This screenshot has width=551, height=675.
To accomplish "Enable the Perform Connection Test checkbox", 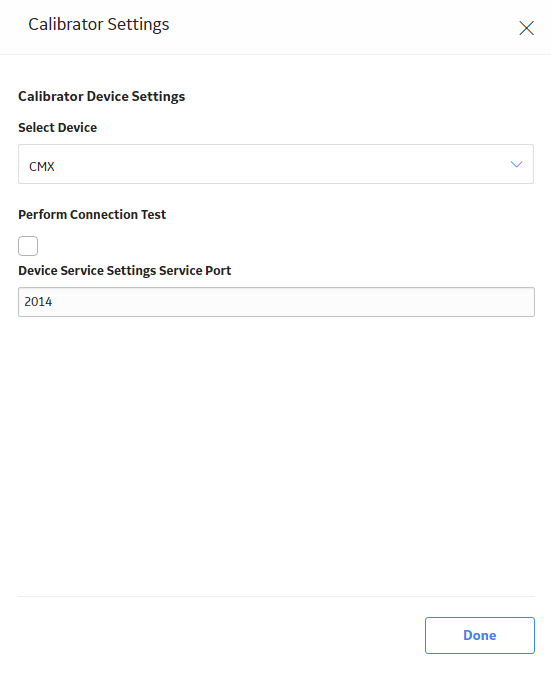I will click(x=28, y=246).
